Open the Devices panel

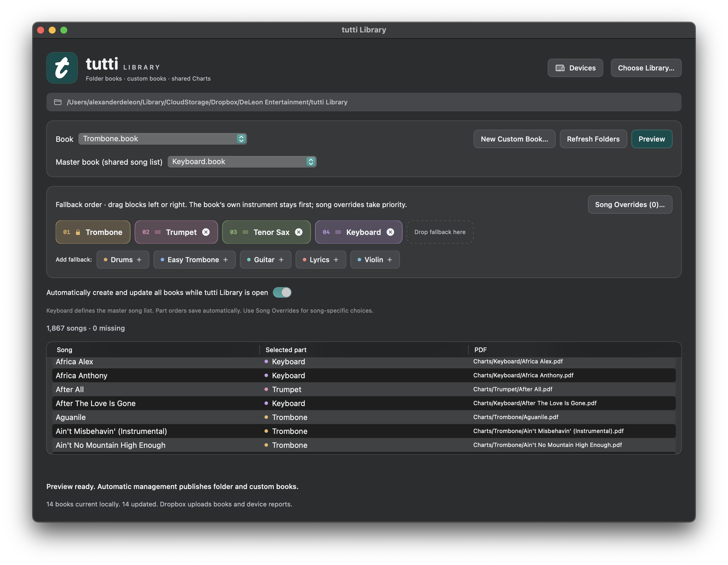575,68
